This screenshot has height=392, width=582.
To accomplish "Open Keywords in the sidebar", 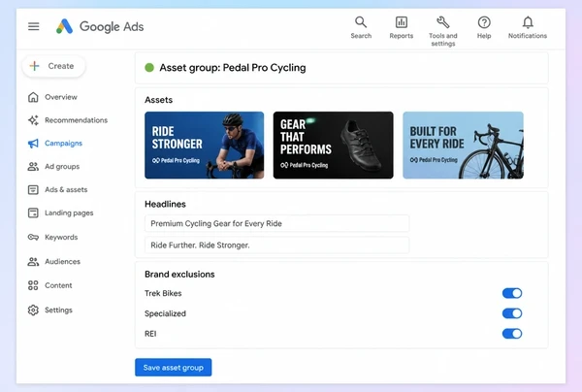I will pos(61,237).
